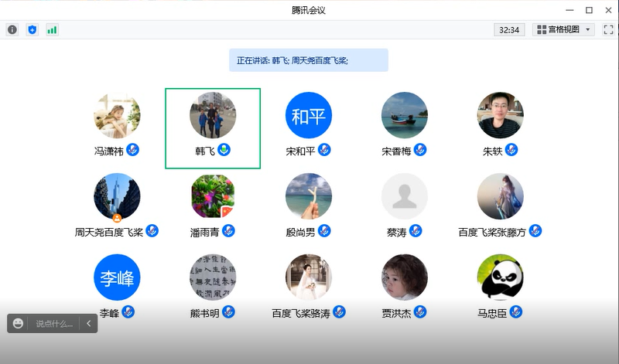Toggle the mic icon beside 宋和平
This screenshot has width=619, height=364.
click(x=324, y=150)
